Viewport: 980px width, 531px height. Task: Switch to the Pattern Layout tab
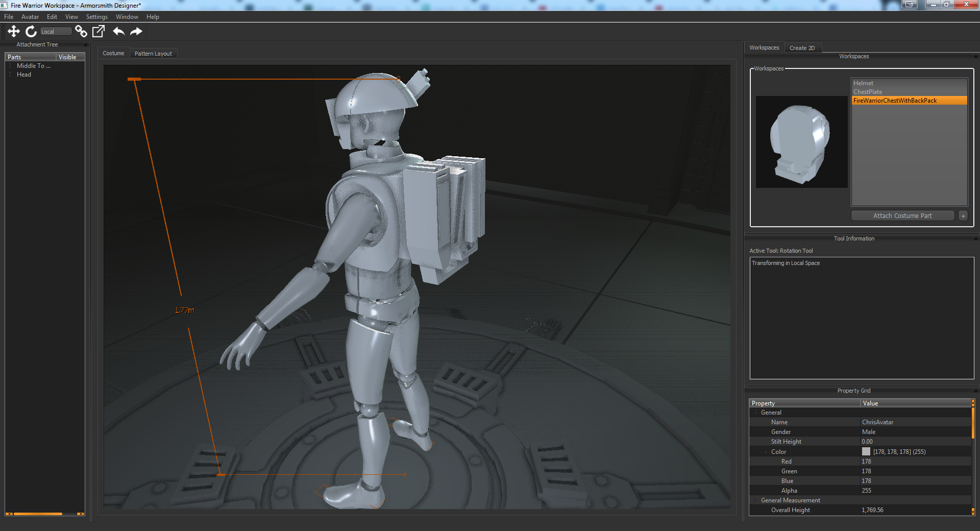pos(153,54)
